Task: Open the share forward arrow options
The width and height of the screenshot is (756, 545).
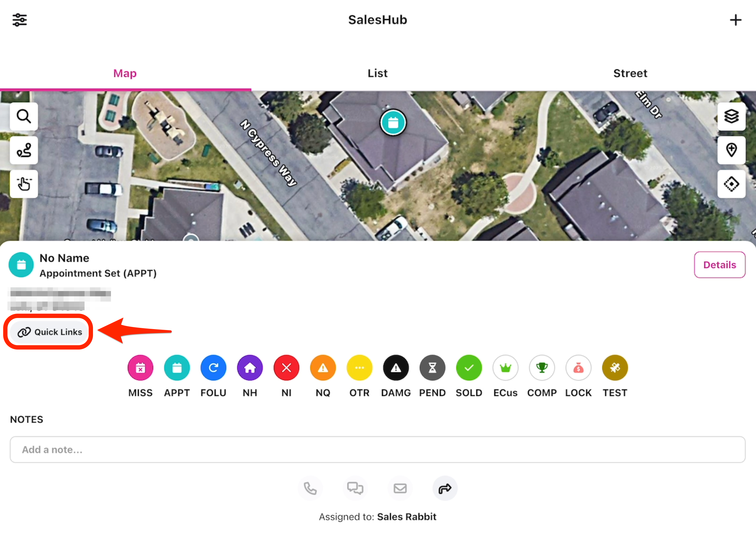Action: click(x=445, y=488)
